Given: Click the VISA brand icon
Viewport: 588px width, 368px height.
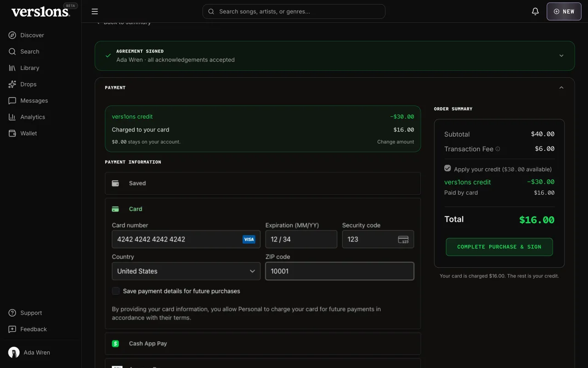Looking at the screenshot, I should tap(249, 239).
